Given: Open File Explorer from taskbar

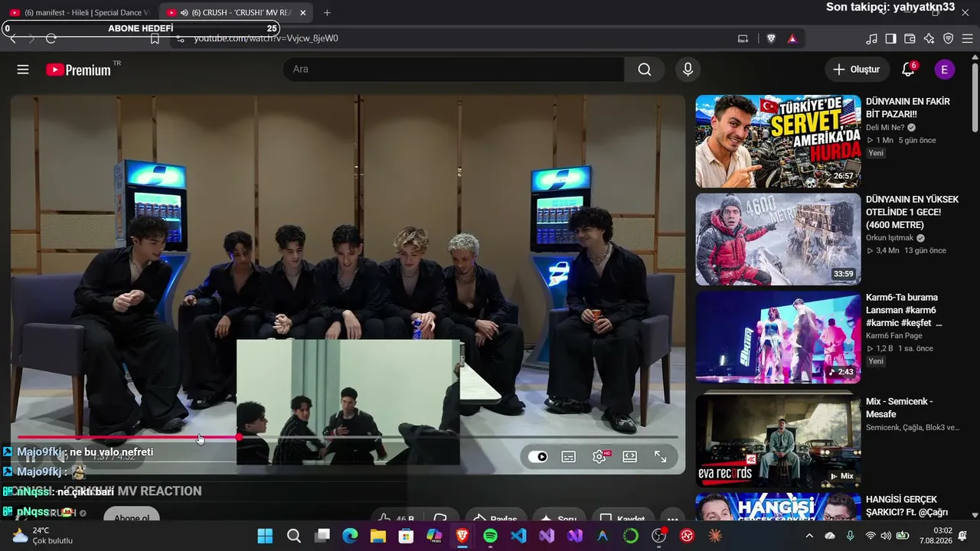Looking at the screenshot, I should [x=378, y=536].
